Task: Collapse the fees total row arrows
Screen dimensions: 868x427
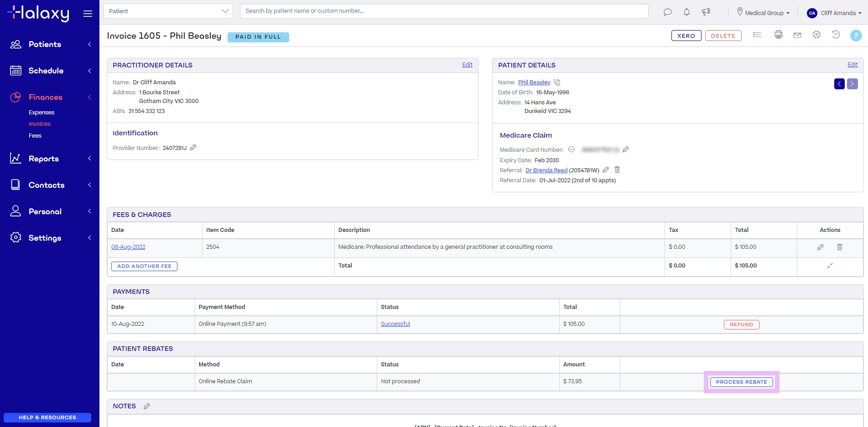Action: click(x=830, y=266)
